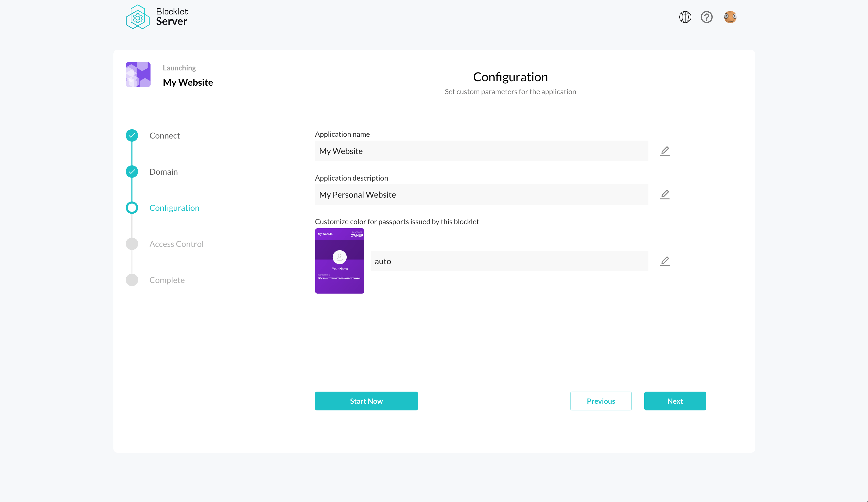Viewport: 868px width, 502px height.
Task: Click the Blocklet Server logo
Action: [x=157, y=17]
